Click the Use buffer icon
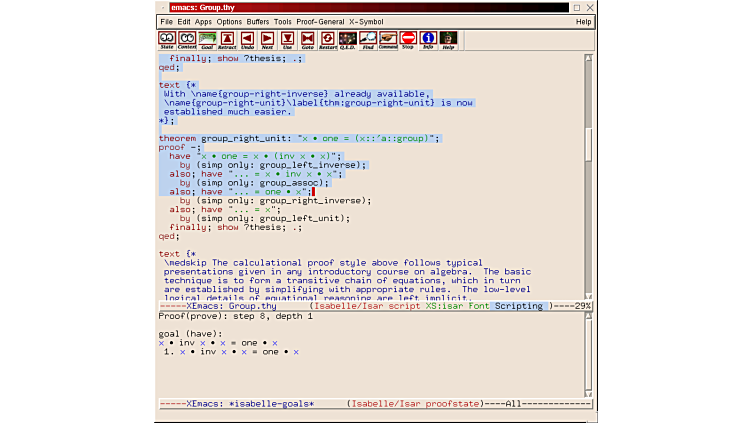 [x=287, y=39]
